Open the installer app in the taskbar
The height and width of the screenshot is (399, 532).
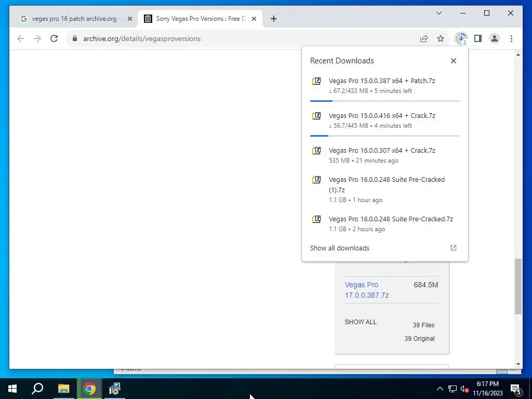pyautogui.click(x=115, y=389)
